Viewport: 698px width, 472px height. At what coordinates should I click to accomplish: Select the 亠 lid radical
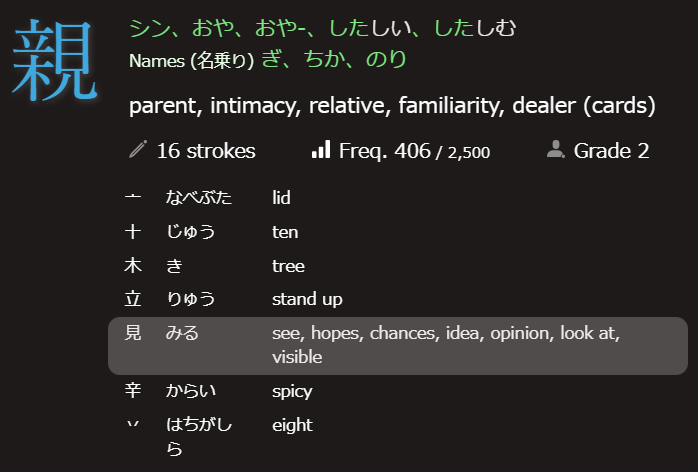[132, 198]
